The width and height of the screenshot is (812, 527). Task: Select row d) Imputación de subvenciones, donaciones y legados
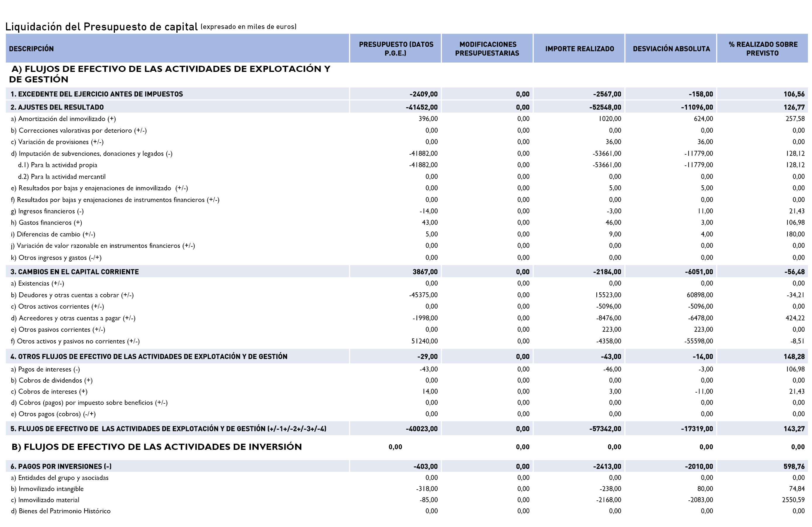tap(407, 153)
